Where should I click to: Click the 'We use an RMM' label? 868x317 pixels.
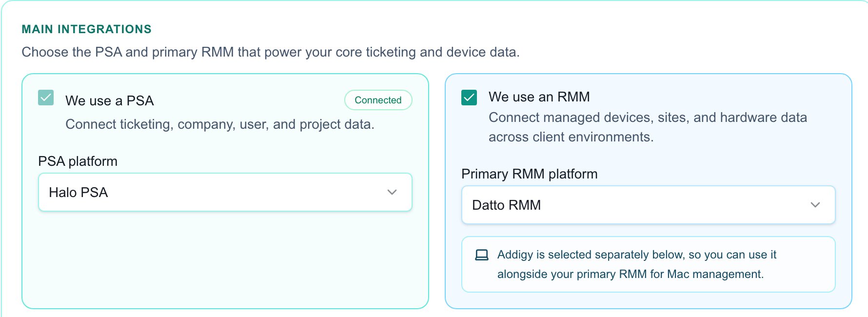[x=539, y=97]
